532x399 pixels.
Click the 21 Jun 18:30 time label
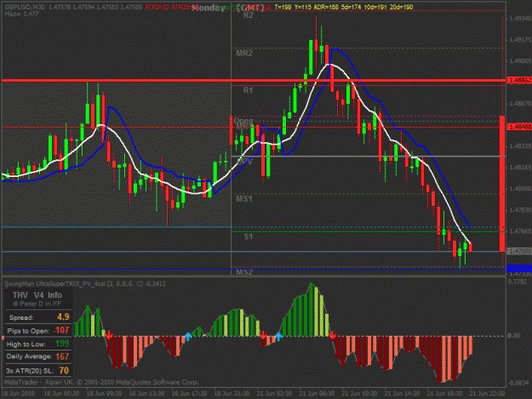pos(444,393)
